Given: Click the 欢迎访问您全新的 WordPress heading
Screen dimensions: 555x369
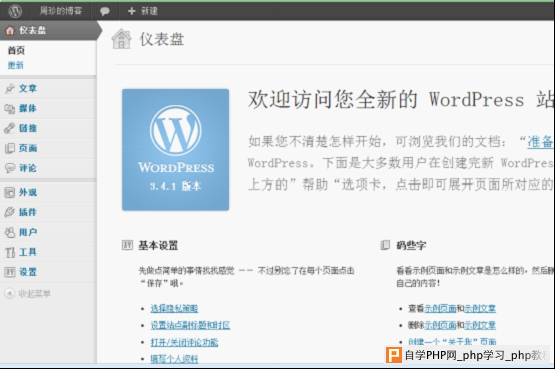Looking at the screenshot, I should pos(400,99).
